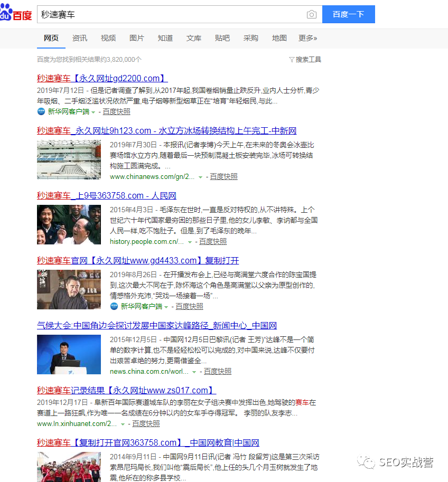This screenshot has width=448, height=482.
Task: Click history.people.com.cn URL
Action: point(146,242)
